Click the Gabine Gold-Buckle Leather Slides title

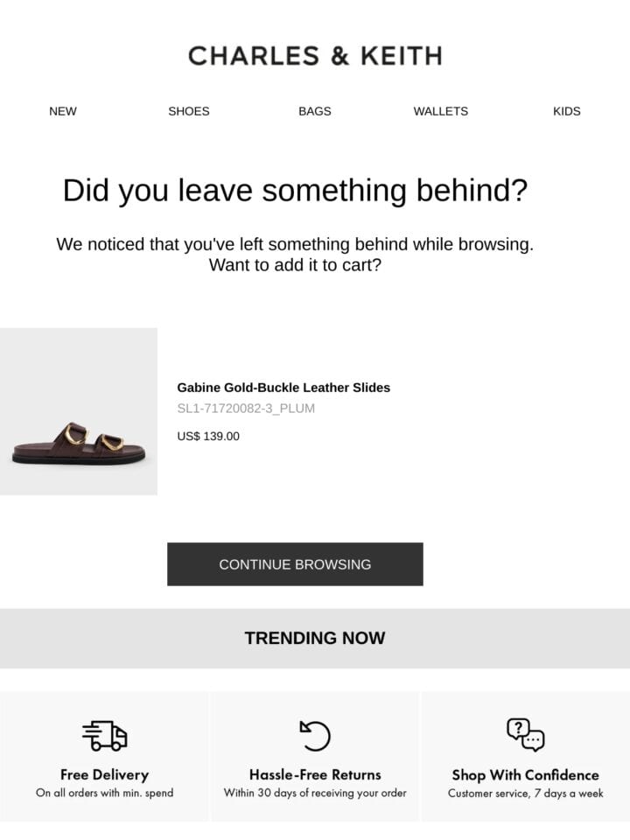(283, 388)
